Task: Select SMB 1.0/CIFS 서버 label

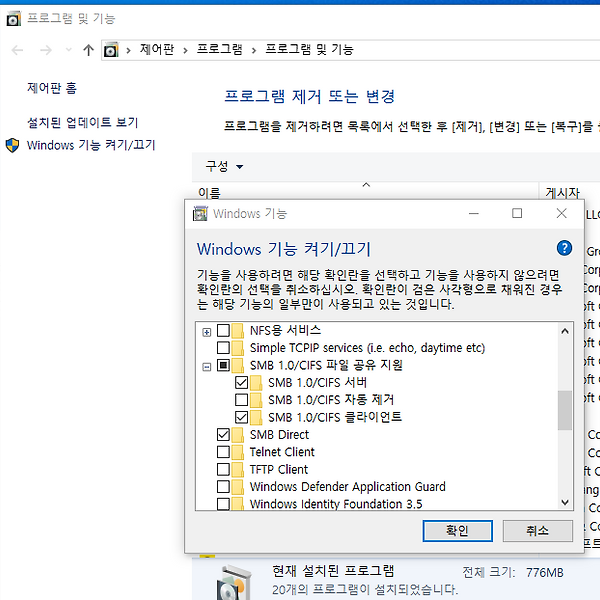Action: [317, 382]
